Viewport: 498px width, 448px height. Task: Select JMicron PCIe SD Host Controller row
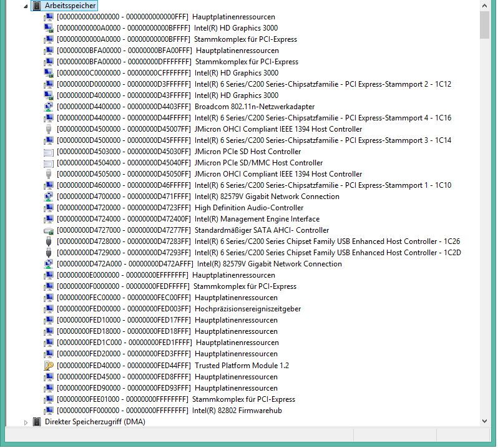click(x=178, y=152)
